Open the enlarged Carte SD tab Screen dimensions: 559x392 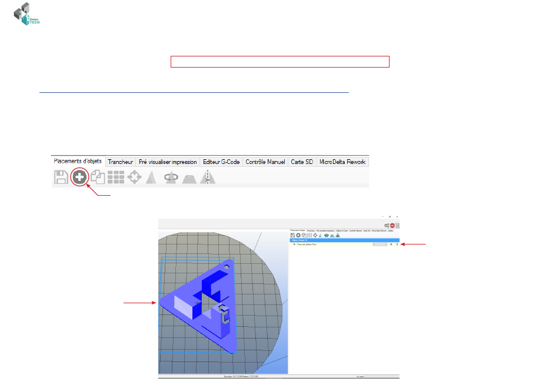click(x=302, y=162)
